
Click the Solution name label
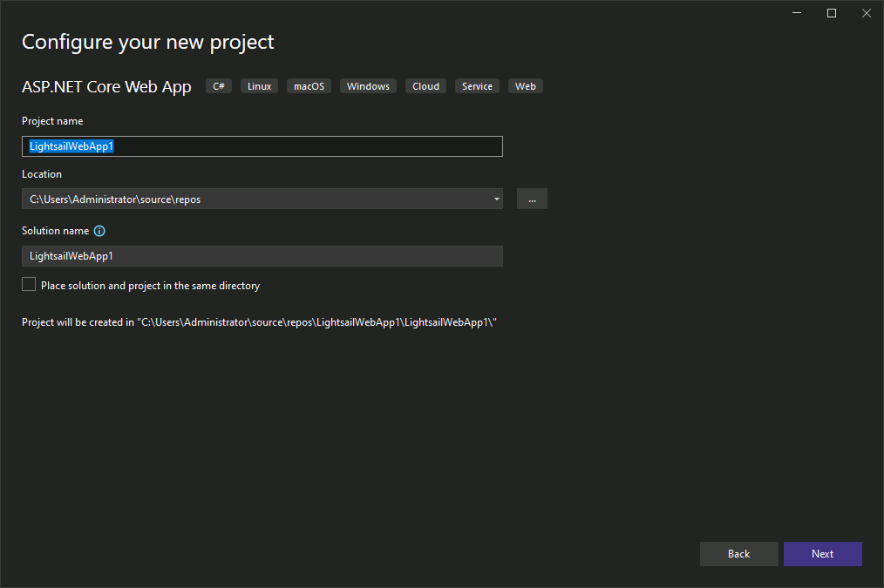[x=55, y=231]
